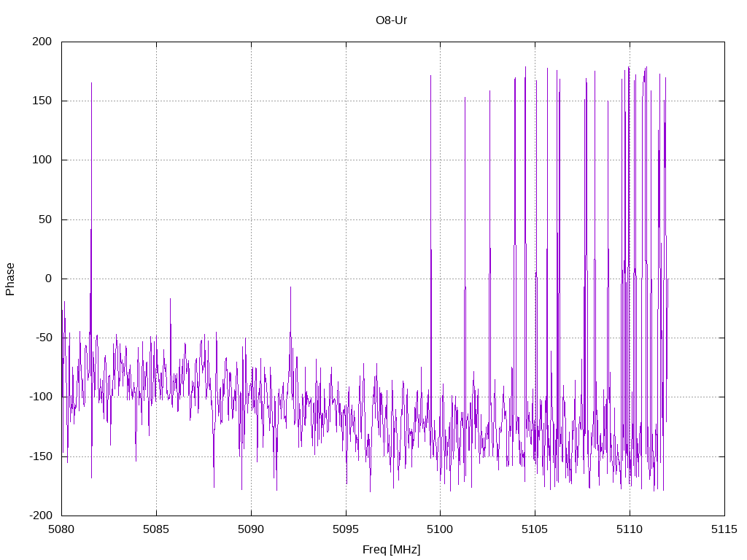Click the 5100 x-axis tick label
This screenshot has width=747, height=560.
coord(440,529)
